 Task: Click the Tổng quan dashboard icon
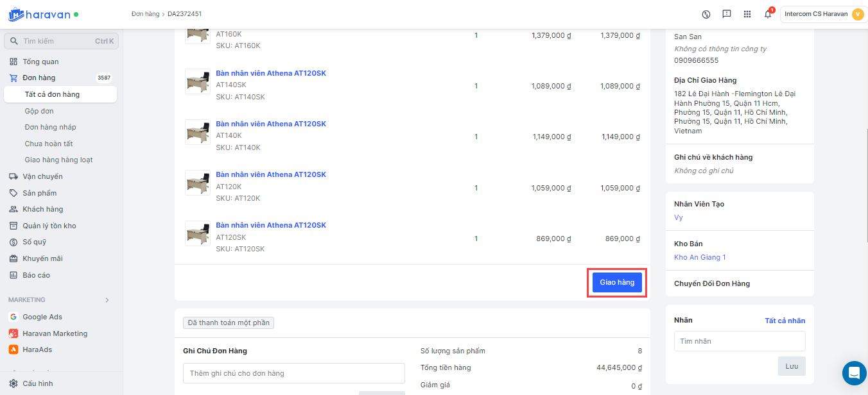pyautogui.click(x=13, y=62)
